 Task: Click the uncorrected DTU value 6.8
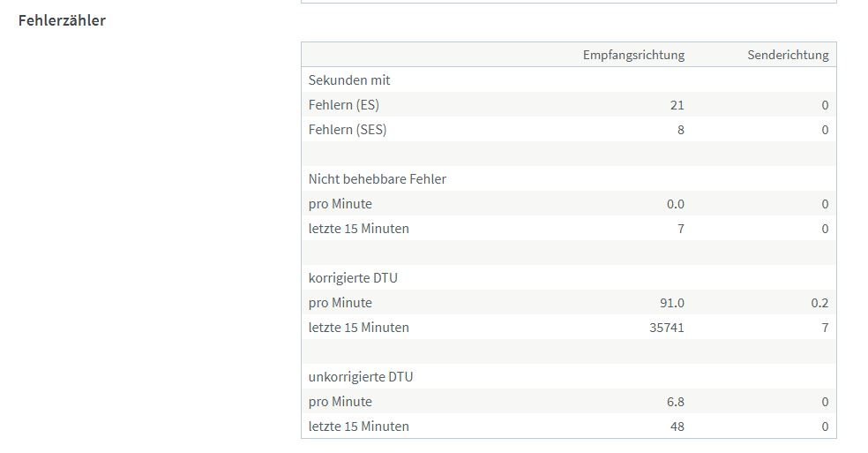click(x=677, y=402)
